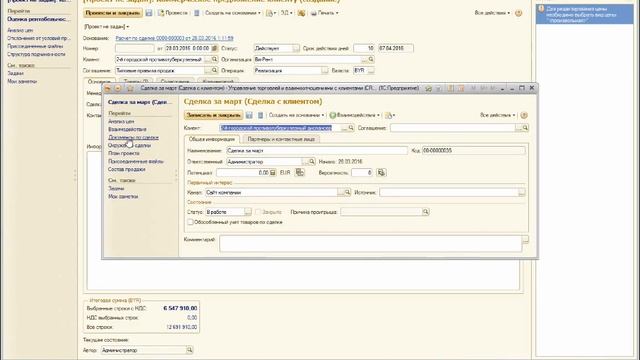Open proposal window Создать на основании dropdown

[232, 13]
